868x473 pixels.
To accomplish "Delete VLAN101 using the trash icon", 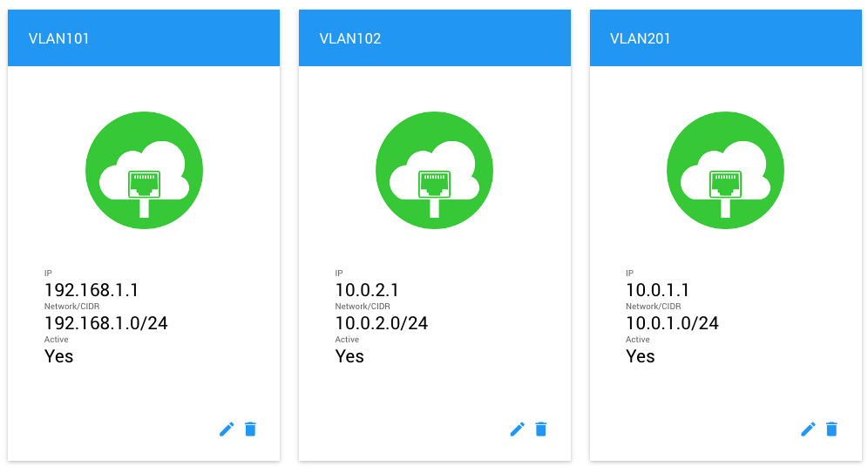I will pyautogui.click(x=251, y=429).
